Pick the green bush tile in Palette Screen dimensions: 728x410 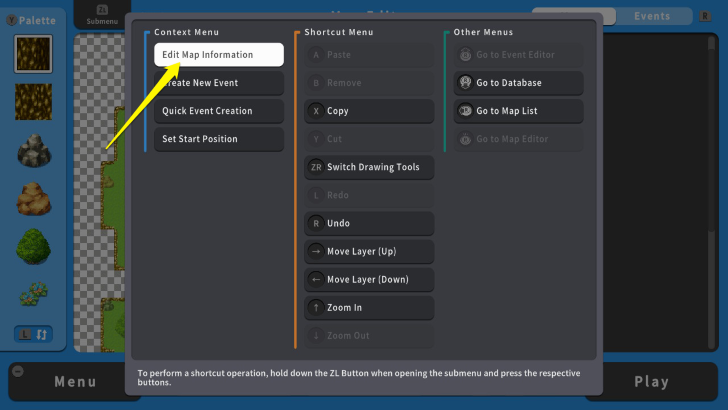33,245
